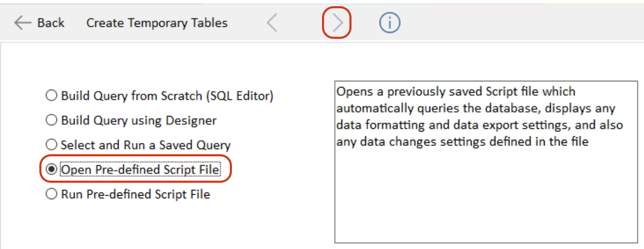
Task: Go to the next wizard step chevron
Action: click(x=338, y=23)
